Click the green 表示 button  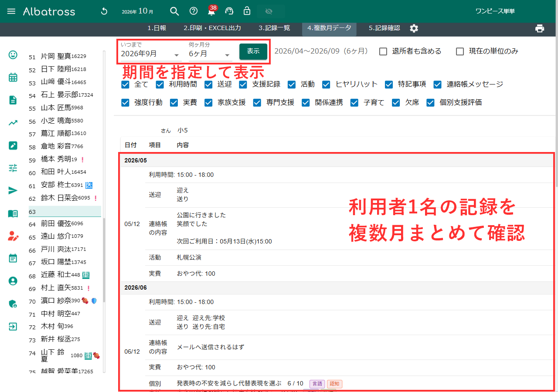tap(253, 51)
